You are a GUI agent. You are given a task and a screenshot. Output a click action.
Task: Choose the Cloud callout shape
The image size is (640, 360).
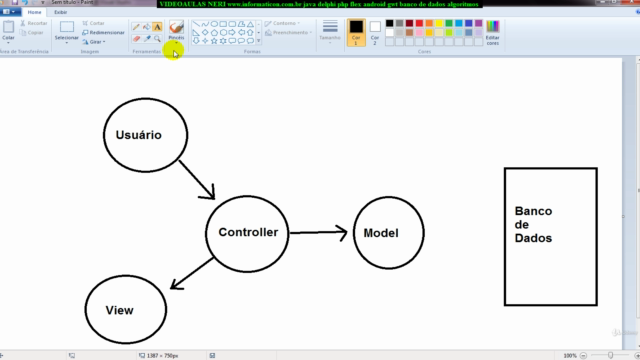tap(250, 41)
